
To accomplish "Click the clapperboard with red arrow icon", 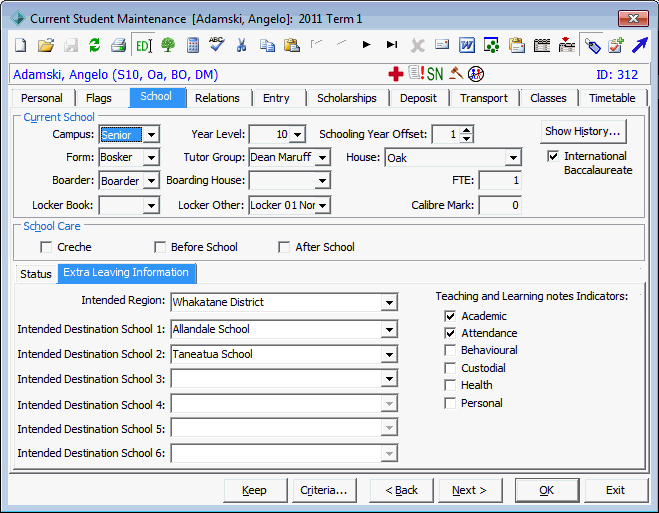I will (x=567, y=45).
